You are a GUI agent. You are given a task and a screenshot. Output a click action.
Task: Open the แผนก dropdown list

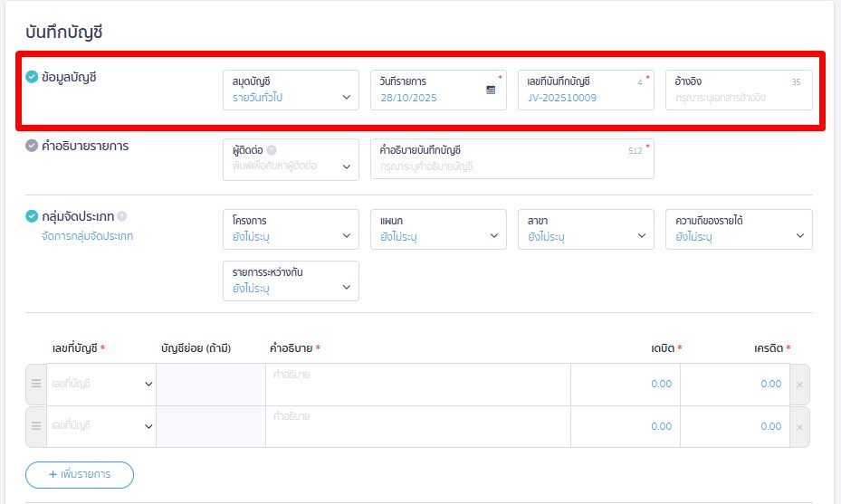coord(438,230)
